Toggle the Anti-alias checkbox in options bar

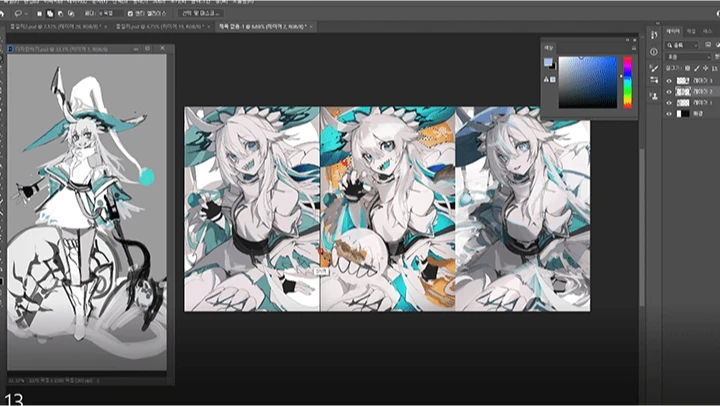pyautogui.click(x=130, y=14)
